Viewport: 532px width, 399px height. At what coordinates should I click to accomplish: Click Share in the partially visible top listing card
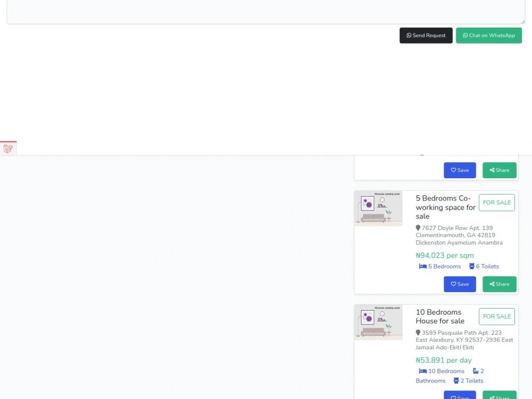point(500,170)
